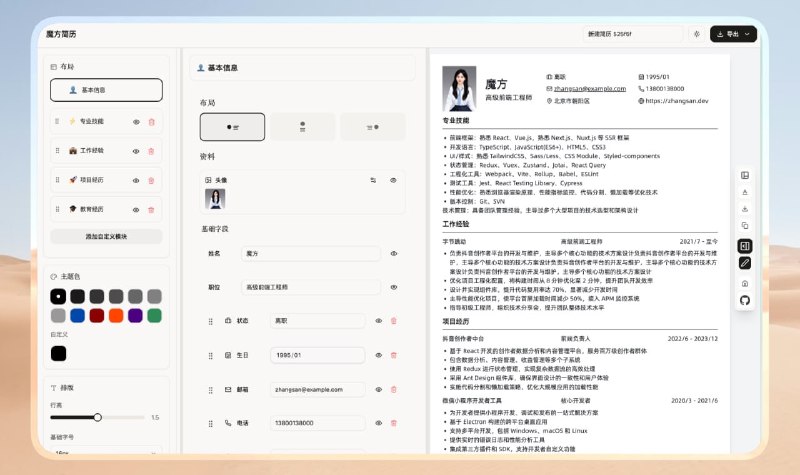Click the drag handle of the 生日 field

tap(210, 356)
